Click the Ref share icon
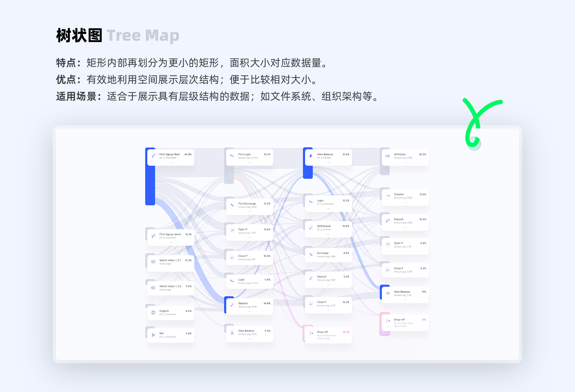The image size is (575, 392). pos(153,335)
